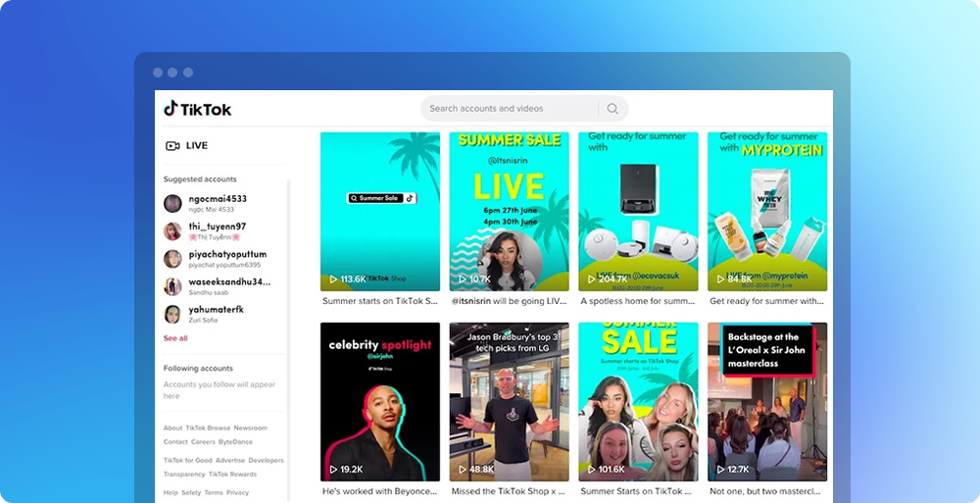
Task: Open yahumaterfk avatar
Action: [x=172, y=314]
